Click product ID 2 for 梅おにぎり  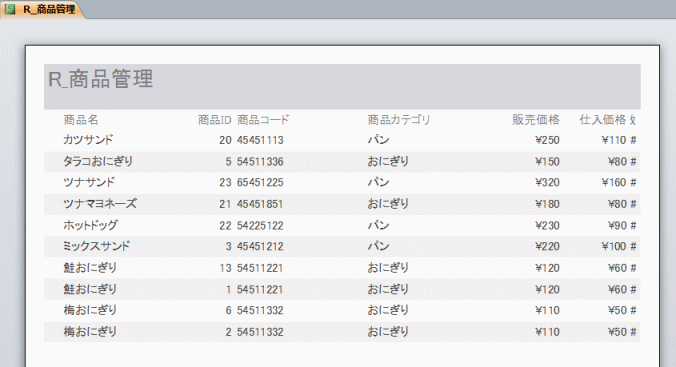[228, 332]
